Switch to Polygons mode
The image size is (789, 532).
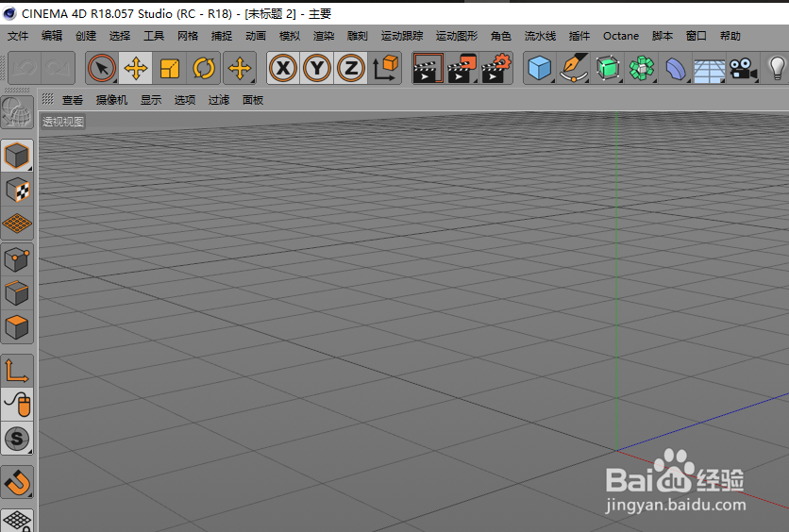click(x=17, y=327)
